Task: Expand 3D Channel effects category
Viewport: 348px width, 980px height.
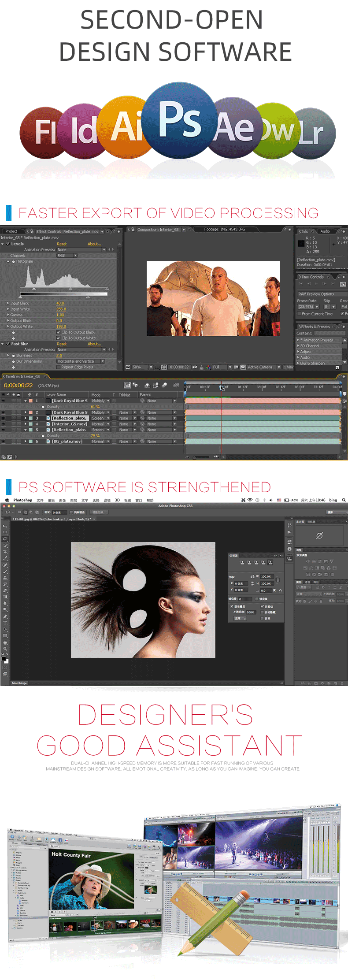Action: (x=298, y=346)
